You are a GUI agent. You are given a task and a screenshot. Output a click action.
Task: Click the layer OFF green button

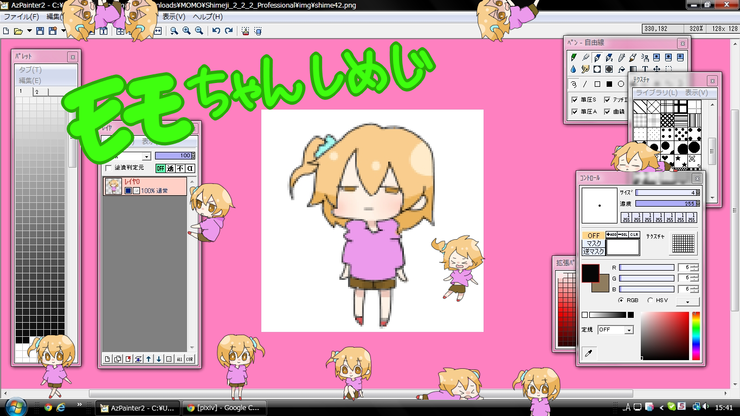(160, 168)
